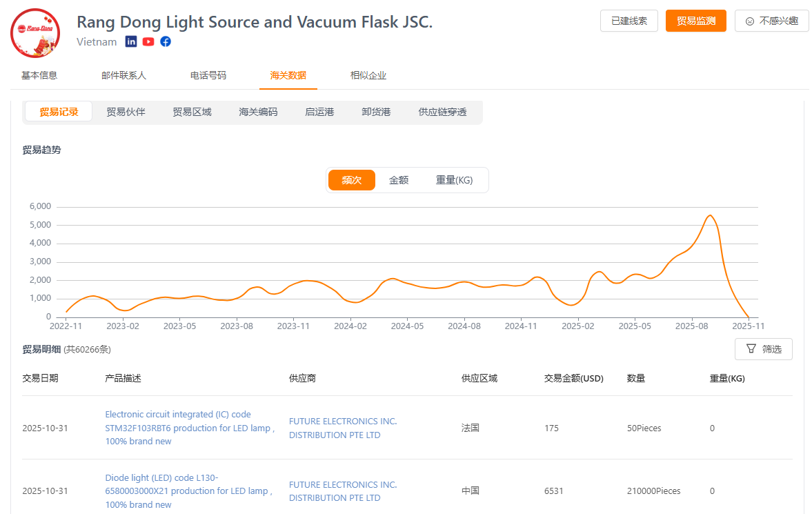
Task: Click the 6,000 y-axis label
Action: tap(41, 206)
